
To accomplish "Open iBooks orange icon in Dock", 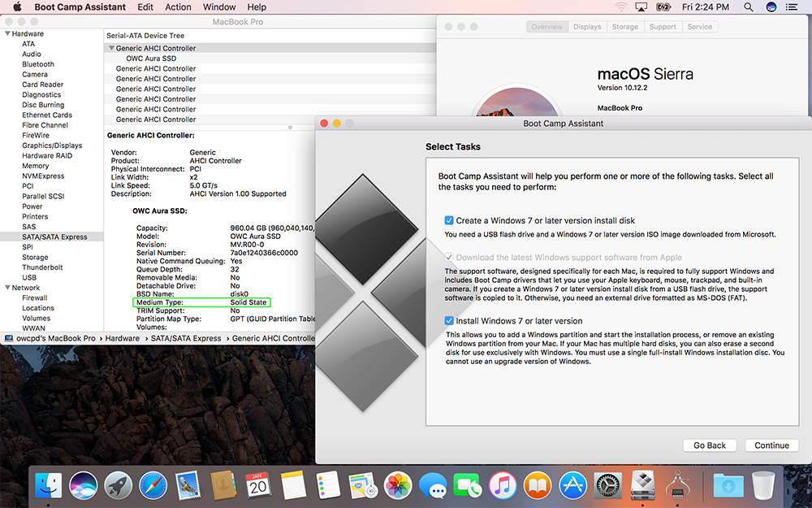I will click(538, 486).
